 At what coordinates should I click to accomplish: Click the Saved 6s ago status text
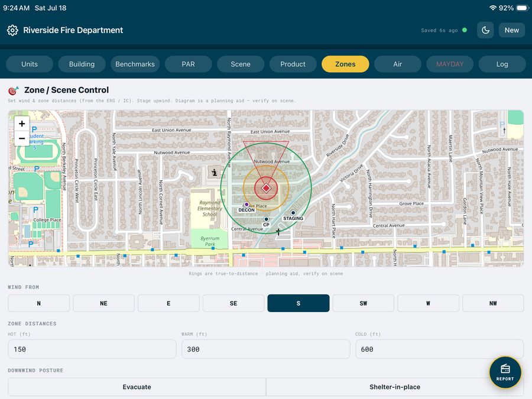pyautogui.click(x=439, y=30)
